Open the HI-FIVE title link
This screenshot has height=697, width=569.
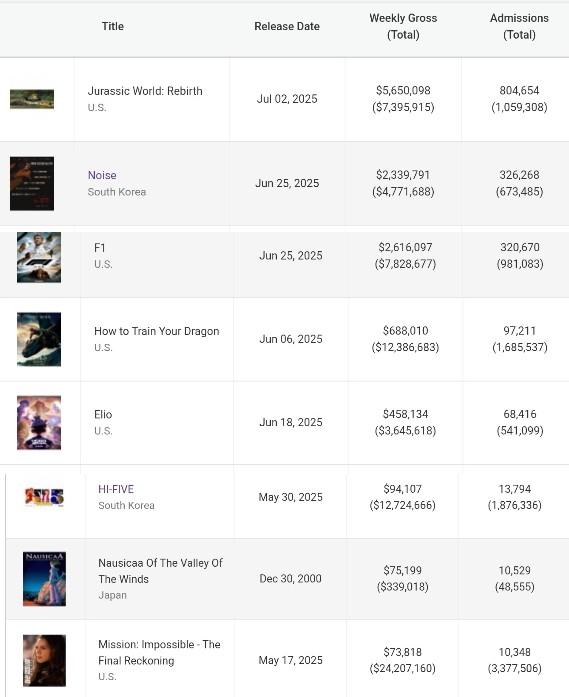[x=116, y=489]
